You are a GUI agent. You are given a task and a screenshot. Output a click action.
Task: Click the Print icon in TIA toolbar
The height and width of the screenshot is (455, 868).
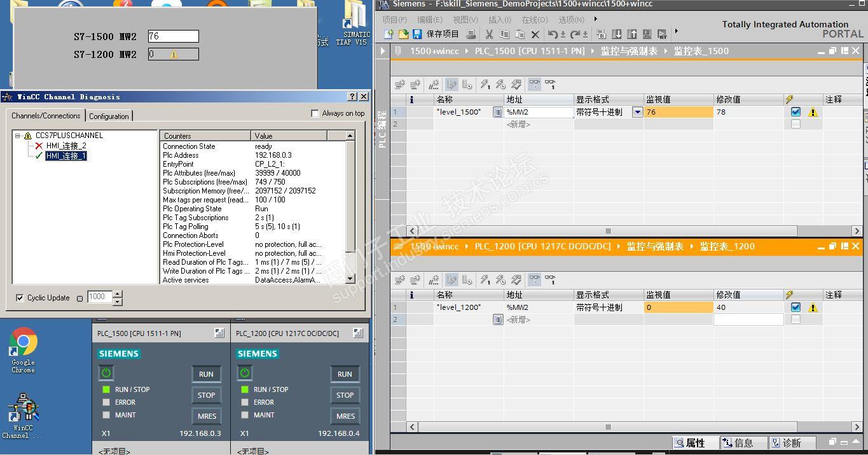pyautogui.click(x=471, y=34)
